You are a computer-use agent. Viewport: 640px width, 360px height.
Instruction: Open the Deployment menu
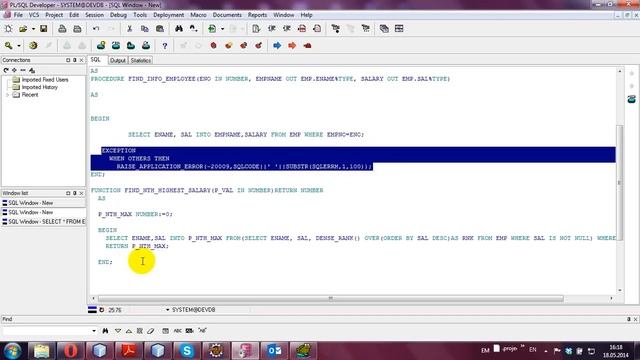pos(169,15)
